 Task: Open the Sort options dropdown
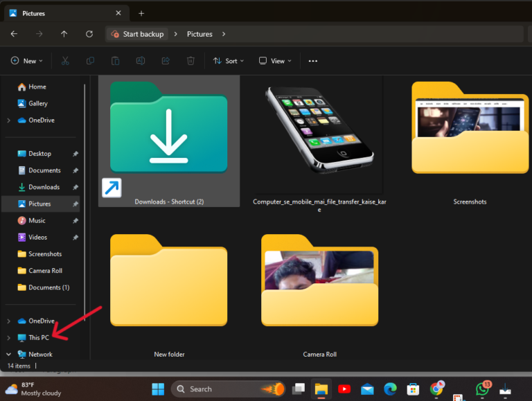[226, 61]
